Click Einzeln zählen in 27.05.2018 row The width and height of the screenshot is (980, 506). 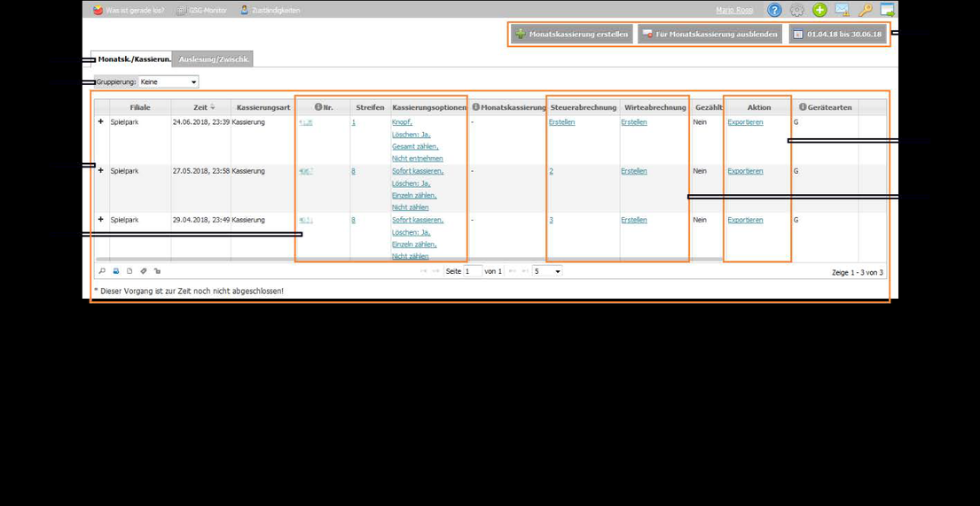tap(414, 196)
